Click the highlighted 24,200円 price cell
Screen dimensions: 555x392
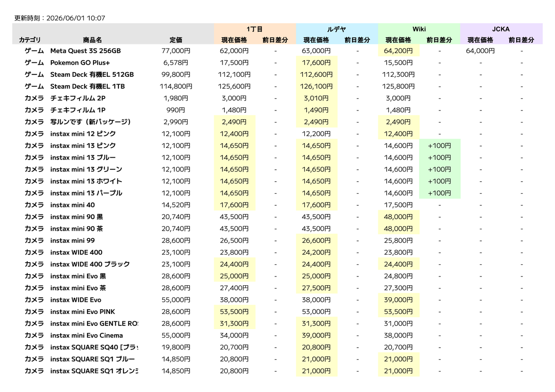click(316, 252)
